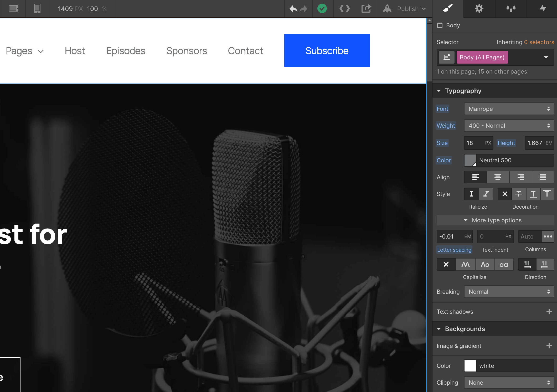Enable uppercase capitalization with the AA option
557x392 pixels.
click(465, 264)
